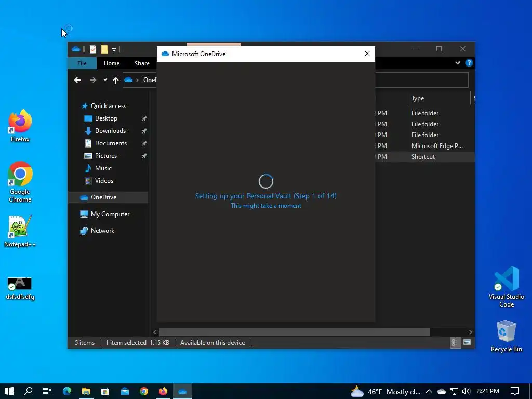
Task: Click the horizontal scrollbar in File Explorer
Action: (295, 332)
